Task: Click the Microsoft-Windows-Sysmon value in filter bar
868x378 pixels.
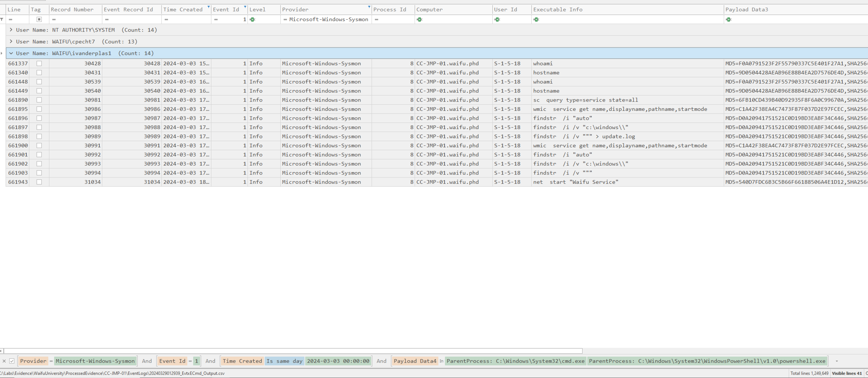Action: pyautogui.click(x=95, y=361)
